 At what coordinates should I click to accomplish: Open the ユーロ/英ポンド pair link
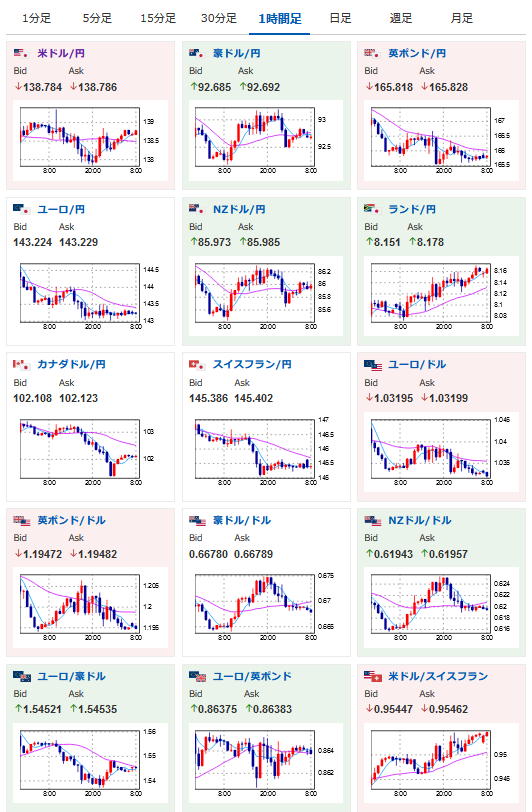coord(252,676)
